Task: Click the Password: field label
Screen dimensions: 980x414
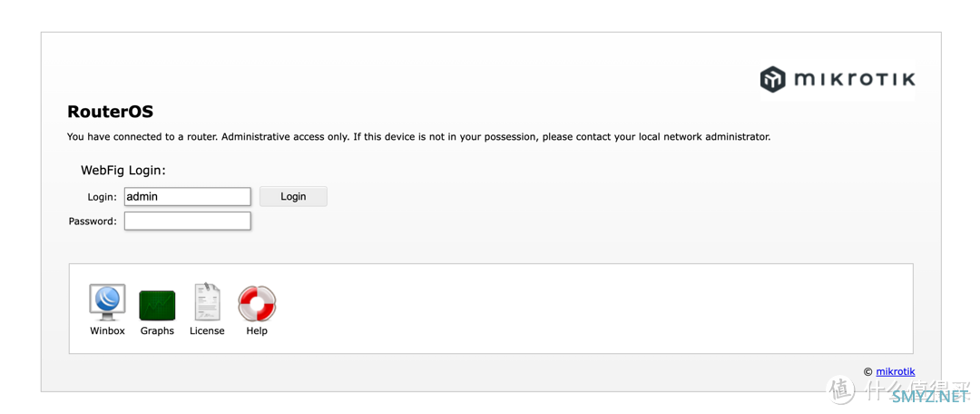Action: pyautogui.click(x=93, y=221)
